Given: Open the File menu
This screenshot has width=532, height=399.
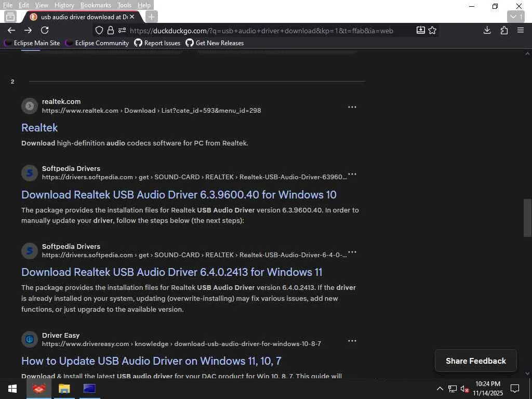Looking at the screenshot, I should click(x=7, y=5).
